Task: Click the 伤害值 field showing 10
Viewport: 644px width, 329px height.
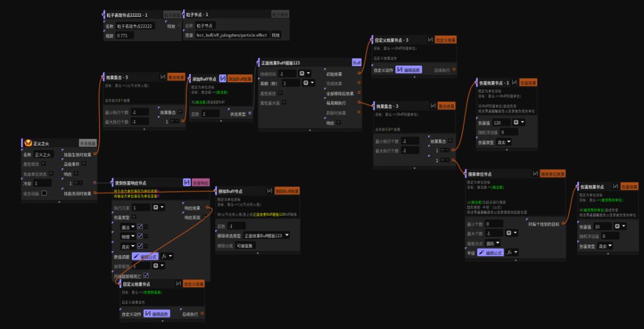Action: point(602,226)
